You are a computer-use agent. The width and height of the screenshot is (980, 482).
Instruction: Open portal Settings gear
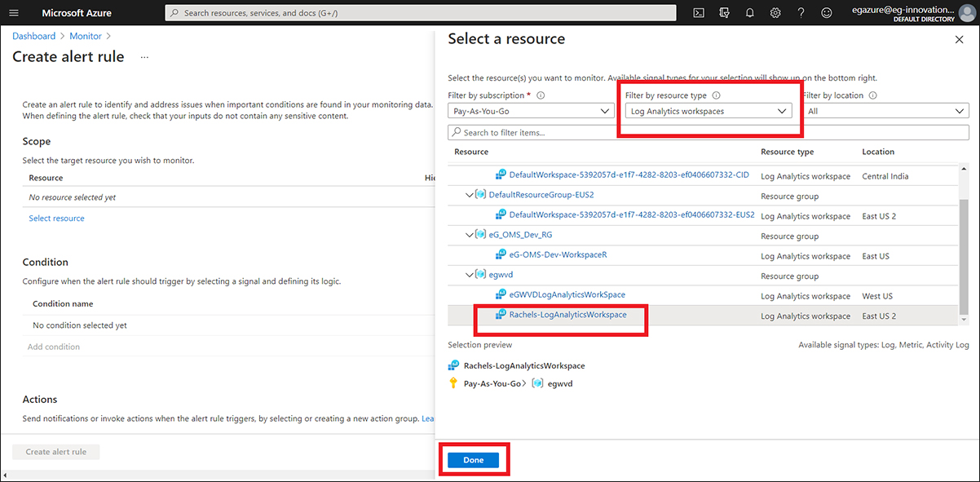click(775, 13)
